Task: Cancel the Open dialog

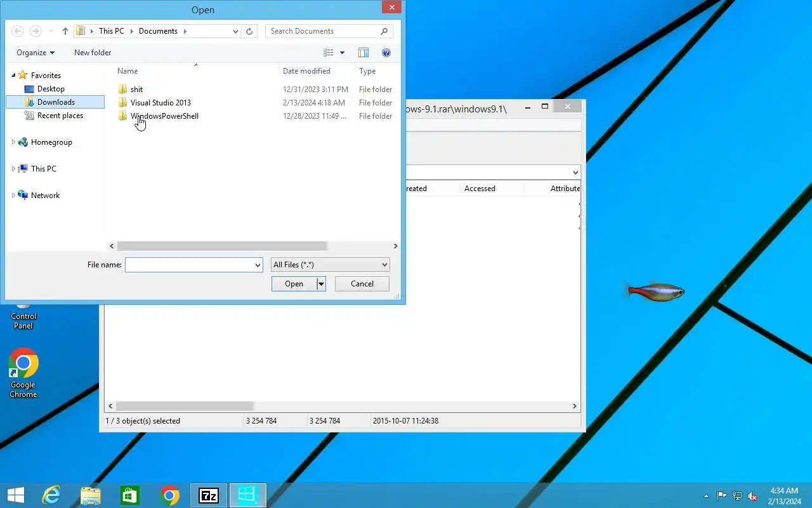Action: click(362, 284)
